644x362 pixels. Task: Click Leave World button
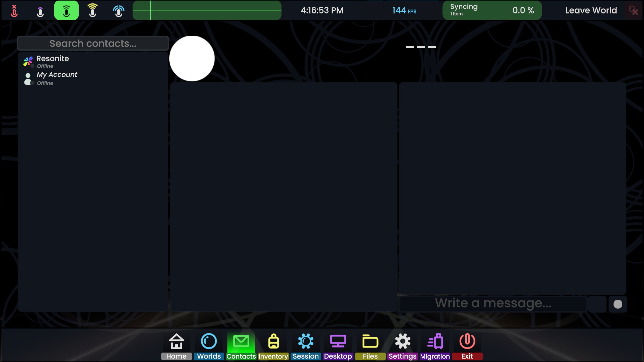[591, 11]
